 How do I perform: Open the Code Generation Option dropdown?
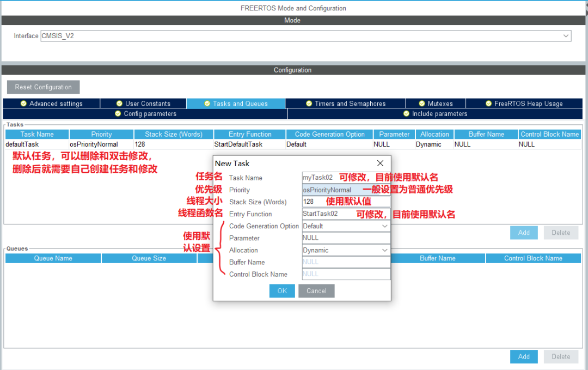pyautogui.click(x=346, y=226)
